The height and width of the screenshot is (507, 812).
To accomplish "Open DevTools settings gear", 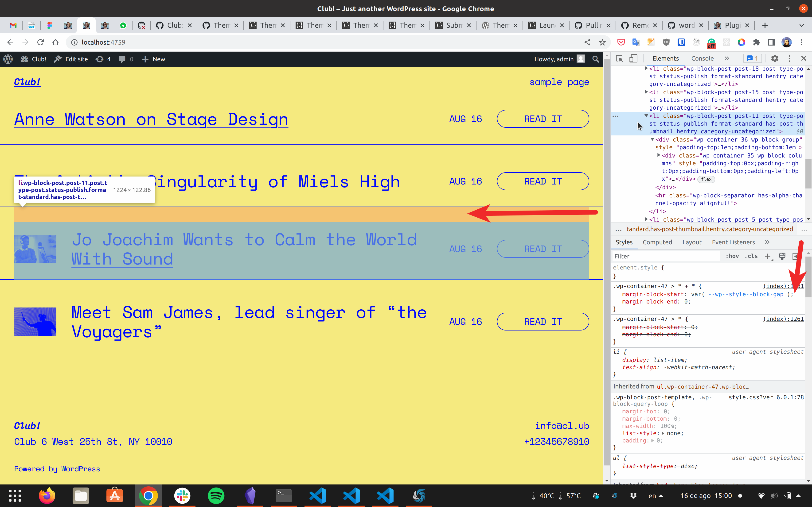I will pos(774,59).
